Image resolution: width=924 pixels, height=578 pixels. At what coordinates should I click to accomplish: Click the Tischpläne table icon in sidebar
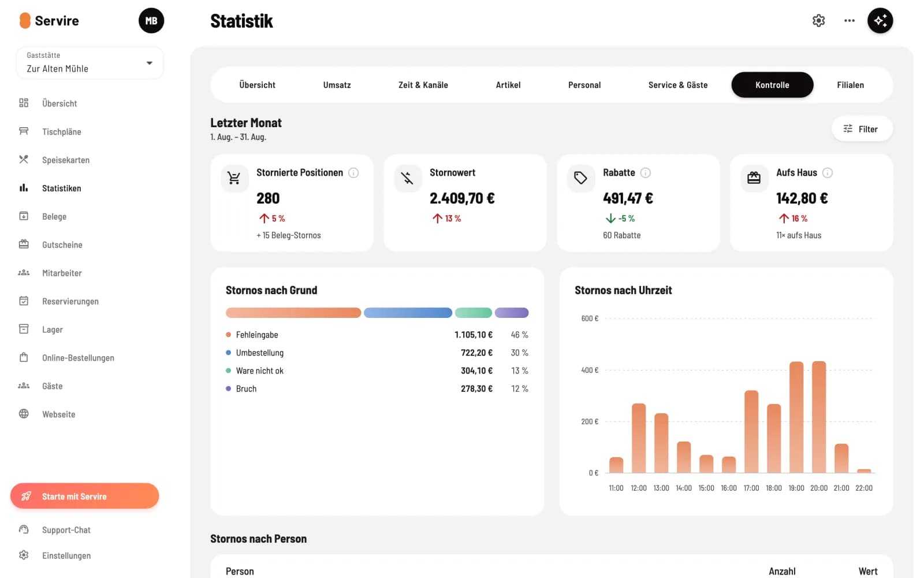coord(24,131)
